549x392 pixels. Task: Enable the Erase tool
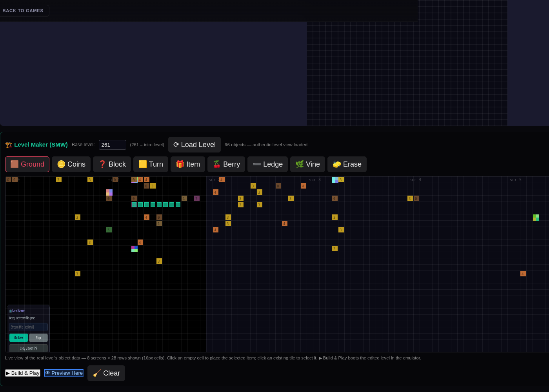click(x=347, y=164)
